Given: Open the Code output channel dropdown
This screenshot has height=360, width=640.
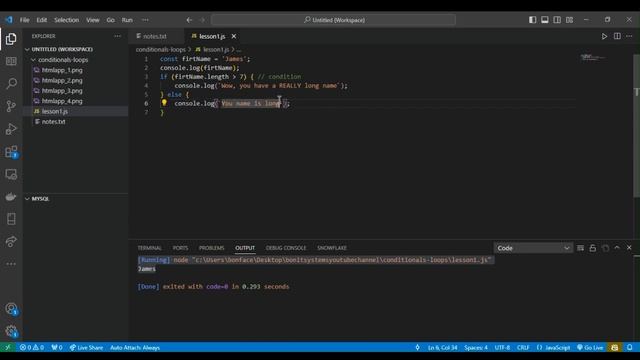Looking at the screenshot, I should pos(533,248).
